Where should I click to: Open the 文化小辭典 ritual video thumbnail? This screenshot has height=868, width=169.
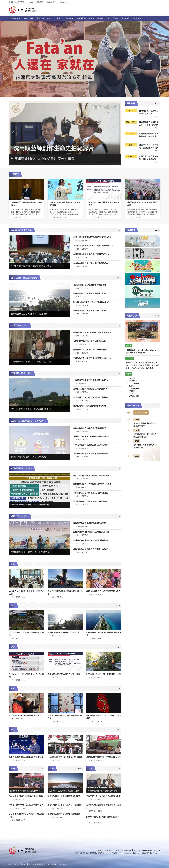(x=142, y=331)
